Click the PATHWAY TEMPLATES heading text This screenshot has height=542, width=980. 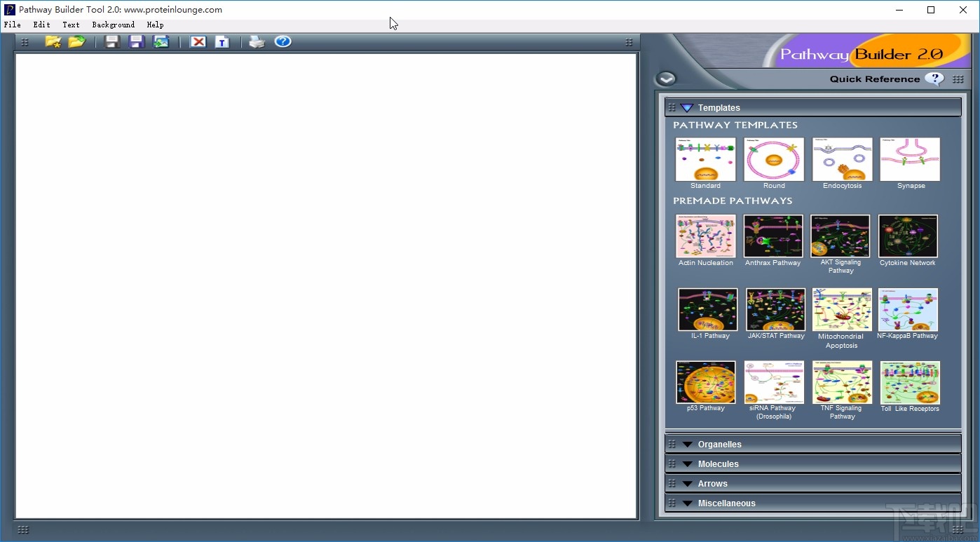point(735,125)
